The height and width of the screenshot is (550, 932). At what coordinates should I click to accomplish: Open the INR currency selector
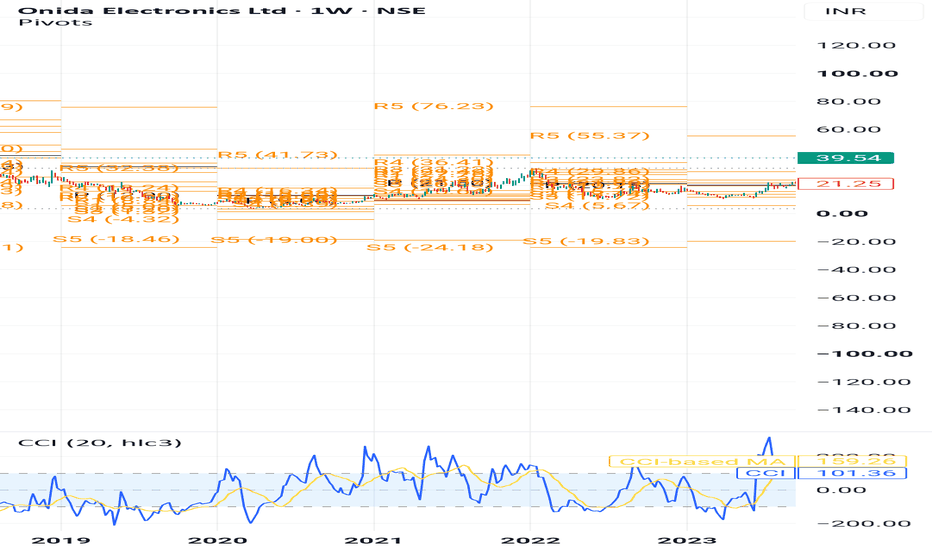click(x=845, y=11)
